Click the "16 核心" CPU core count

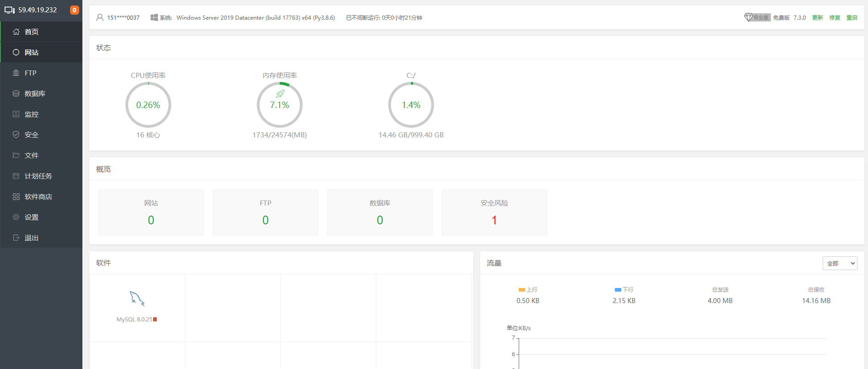(148, 135)
